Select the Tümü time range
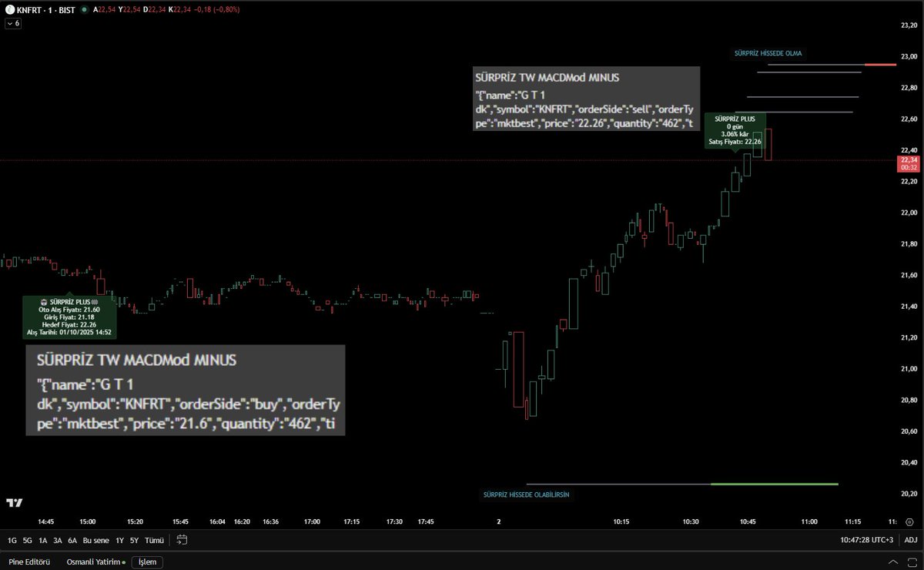This screenshot has width=924, height=570. [x=155, y=541]
